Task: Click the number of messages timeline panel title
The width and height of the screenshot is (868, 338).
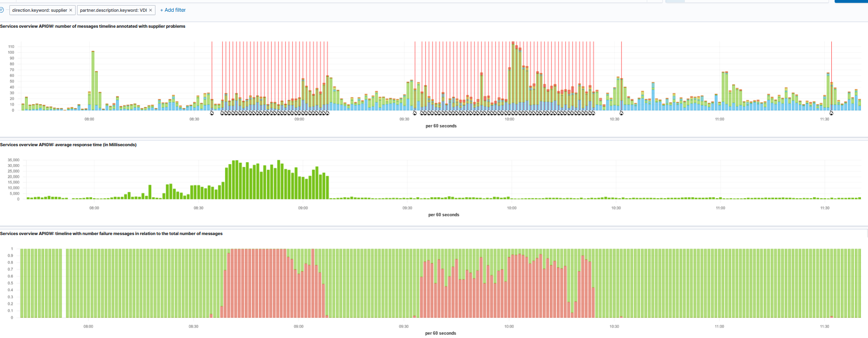Action: point(93,26)
